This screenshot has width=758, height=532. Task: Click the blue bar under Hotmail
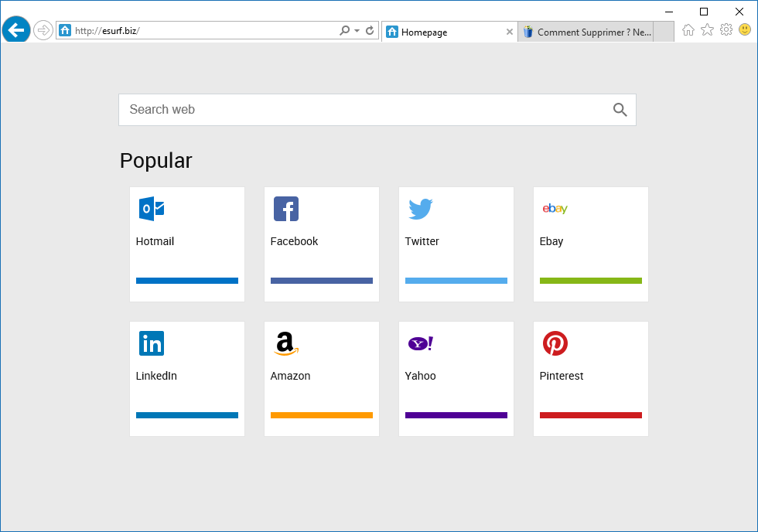187,281
